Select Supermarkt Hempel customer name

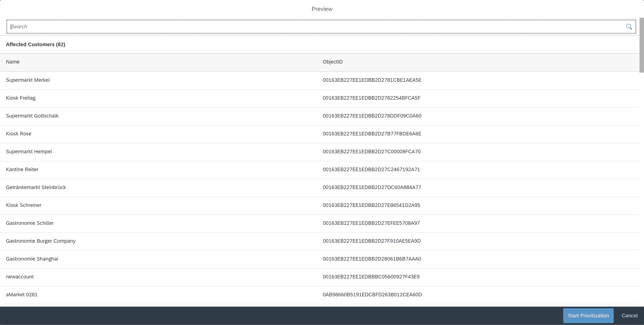(29, 151)
